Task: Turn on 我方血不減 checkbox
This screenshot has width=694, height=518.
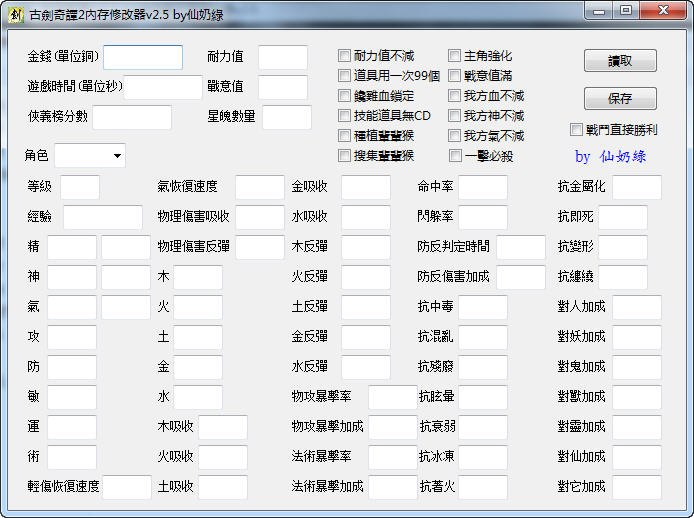Action: click(x=455, y=96)
